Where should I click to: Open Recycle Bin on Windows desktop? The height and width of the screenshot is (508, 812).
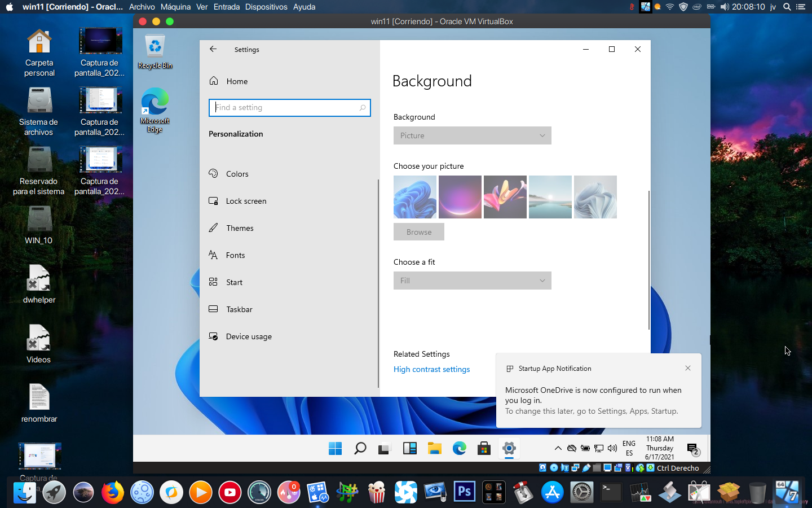coord(155,51)
